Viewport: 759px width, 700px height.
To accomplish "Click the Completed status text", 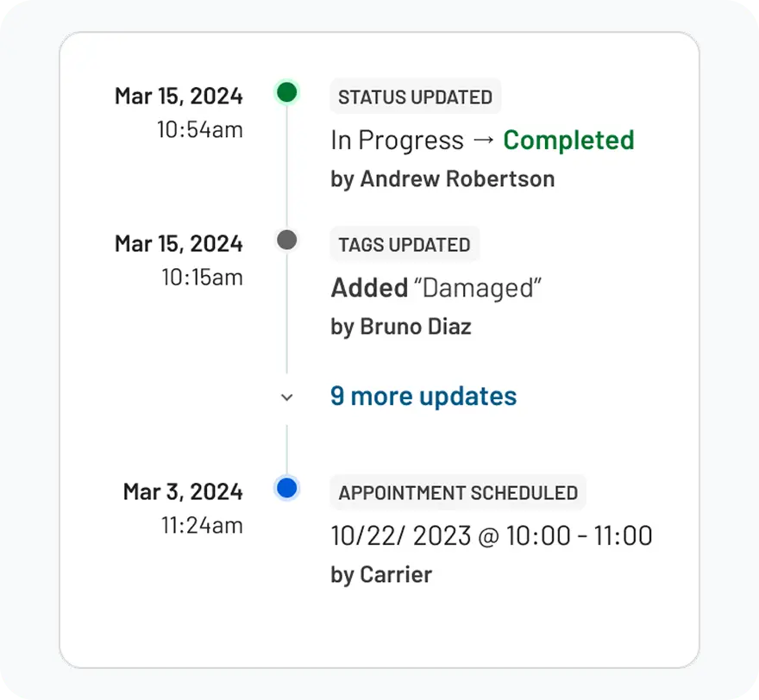I will coord(568,140).
